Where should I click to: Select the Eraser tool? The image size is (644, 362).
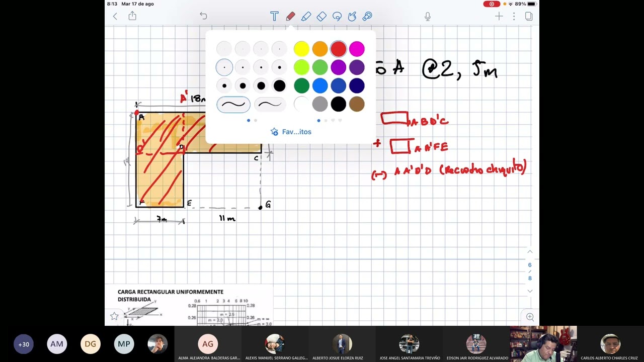pyautogui.click(x=321, y=17)
